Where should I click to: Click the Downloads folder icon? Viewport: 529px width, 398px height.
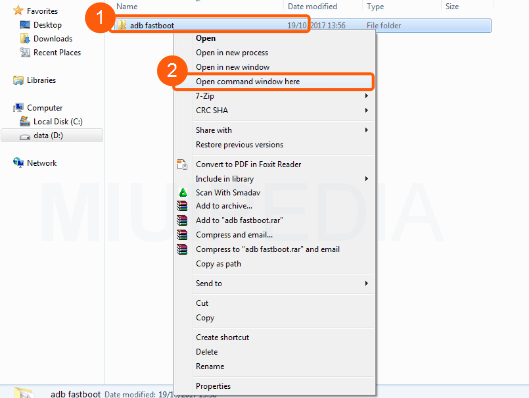25,39
